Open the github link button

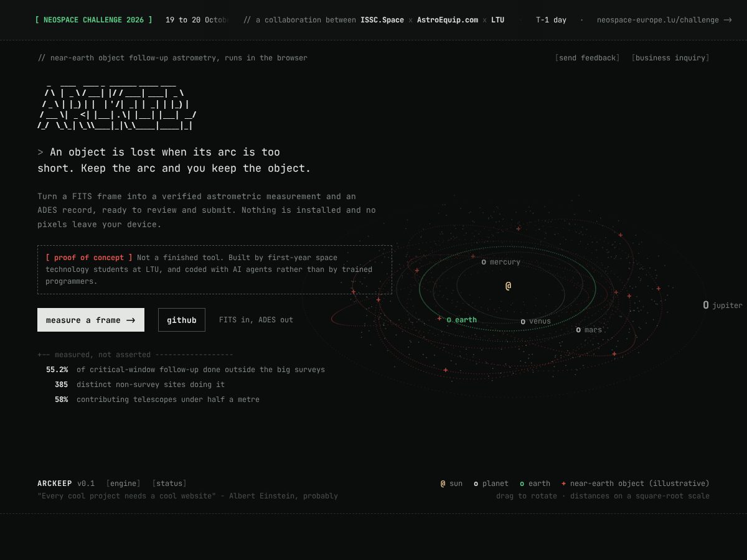[x=182, y=320]
